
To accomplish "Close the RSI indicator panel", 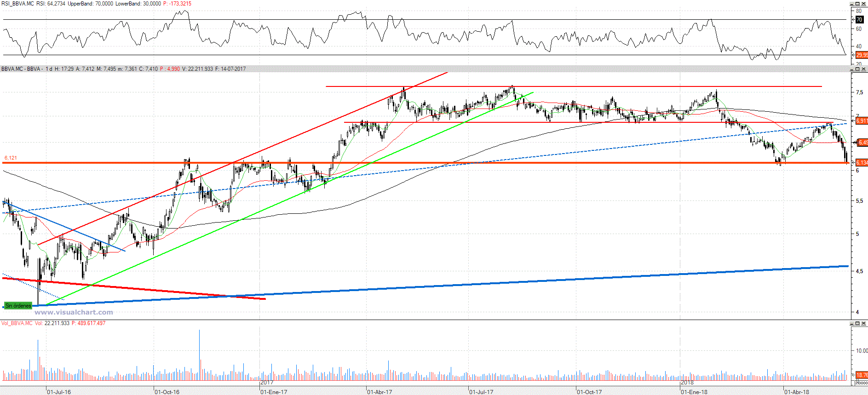I will click(863, 4).
